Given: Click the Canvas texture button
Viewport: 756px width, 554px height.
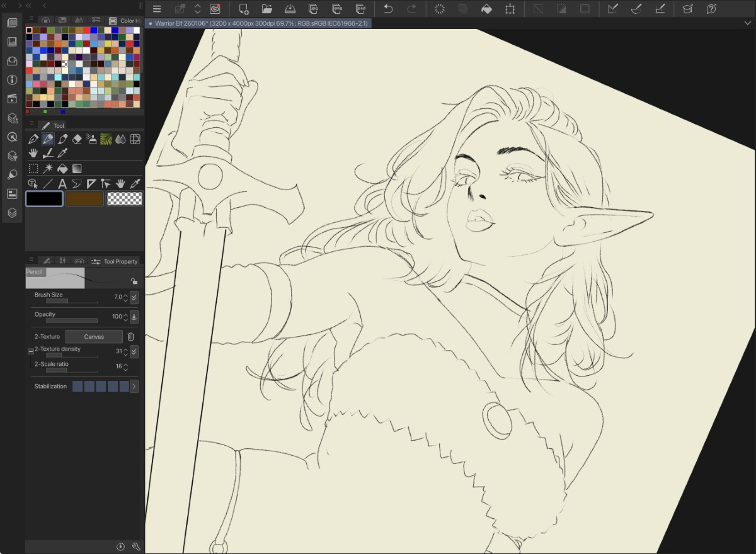Looking at the screenshot, I should click(x=94, y=337).
